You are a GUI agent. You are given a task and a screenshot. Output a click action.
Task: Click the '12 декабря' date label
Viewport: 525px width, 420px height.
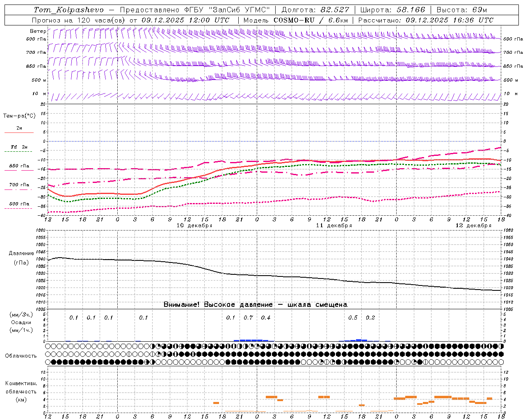pyautogui.click(x=473, y=226)
